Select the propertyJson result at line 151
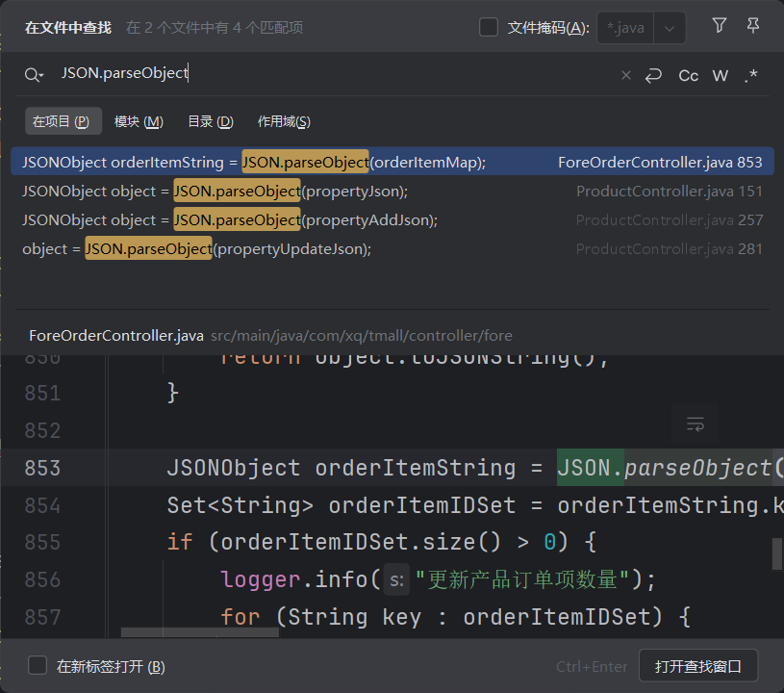Viewport: 784px width, 693px height. [x=392, y=191]
